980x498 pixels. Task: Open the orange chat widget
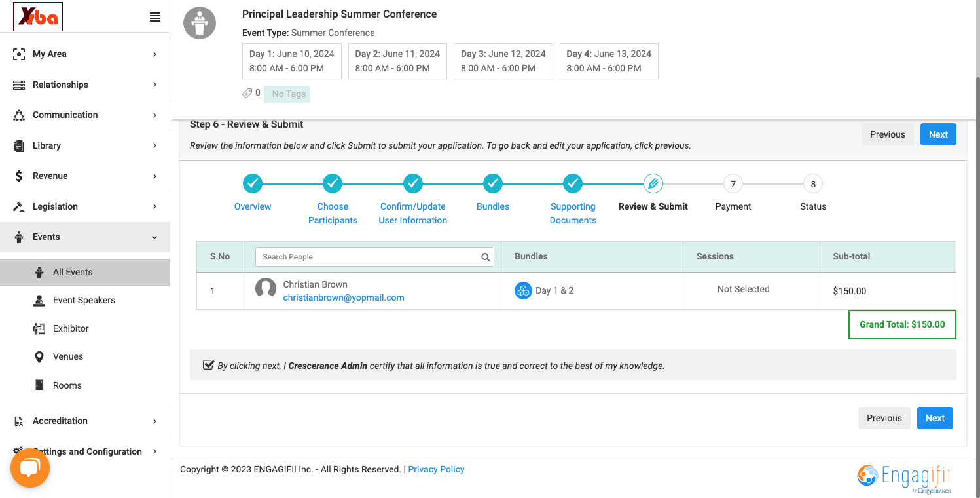click(x=30, y=468)
